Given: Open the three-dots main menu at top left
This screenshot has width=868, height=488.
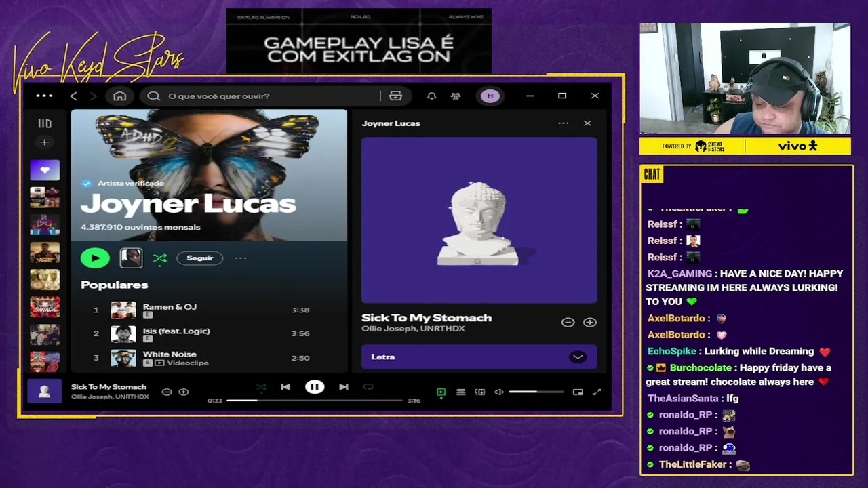Looking at the screenshot, I should (44, 96).
